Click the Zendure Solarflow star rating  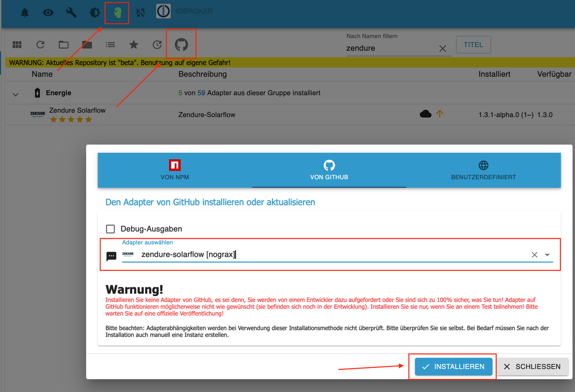[71, 120]
